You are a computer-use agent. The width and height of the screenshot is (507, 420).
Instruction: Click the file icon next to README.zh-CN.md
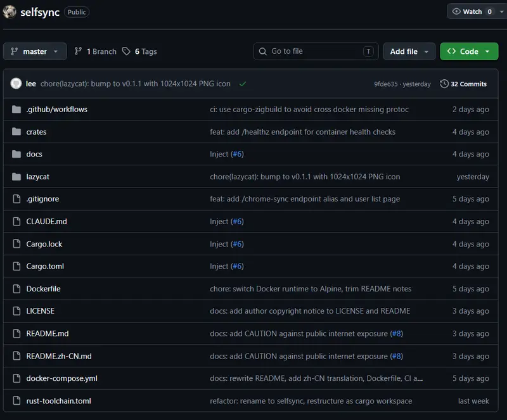16,356
